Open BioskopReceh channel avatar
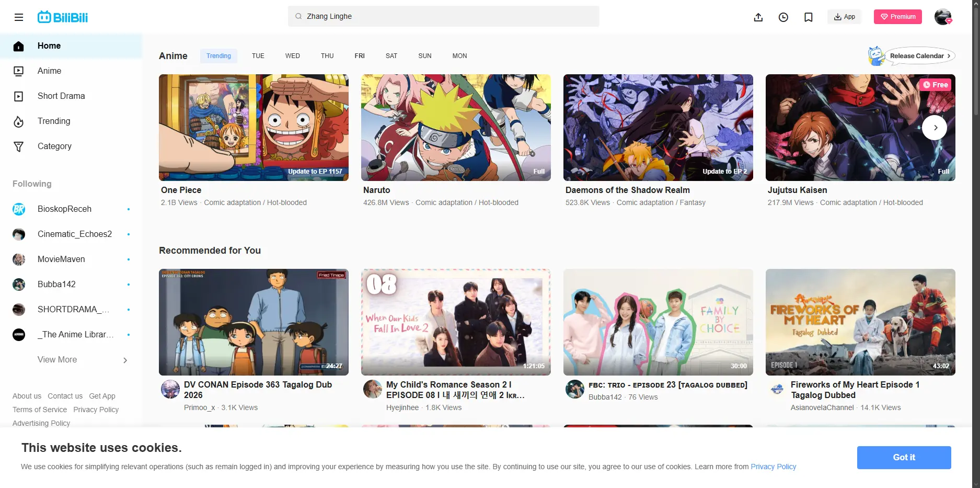Screen dimensions: 980x488 [x=19, y=209]
